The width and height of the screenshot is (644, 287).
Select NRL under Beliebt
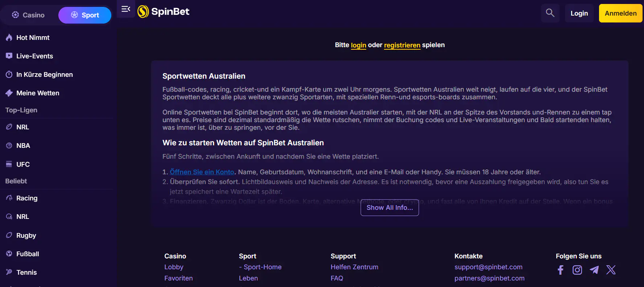[x=17, y=217]
